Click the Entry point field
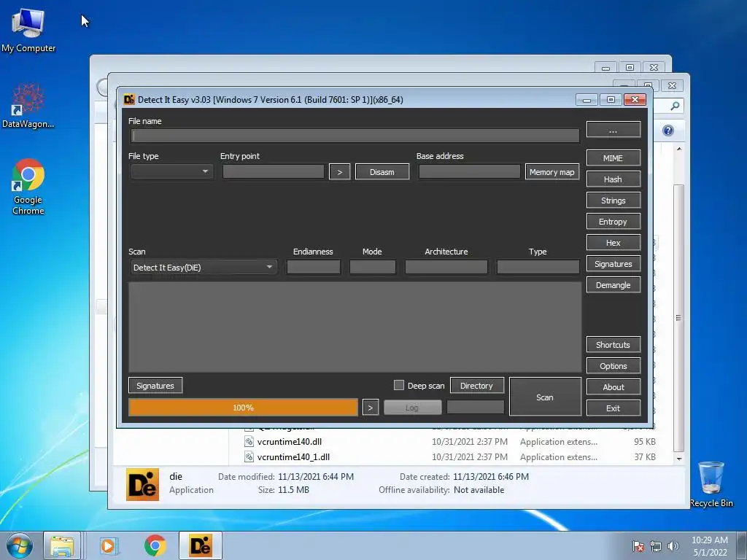The image size is (747, 560). coord(274,171)
